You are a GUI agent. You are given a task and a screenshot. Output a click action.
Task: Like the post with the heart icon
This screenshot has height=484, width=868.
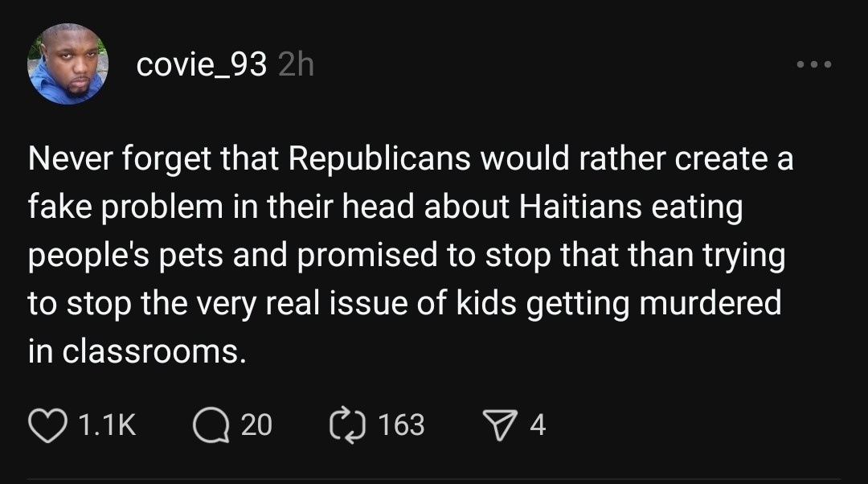[50, 424]
